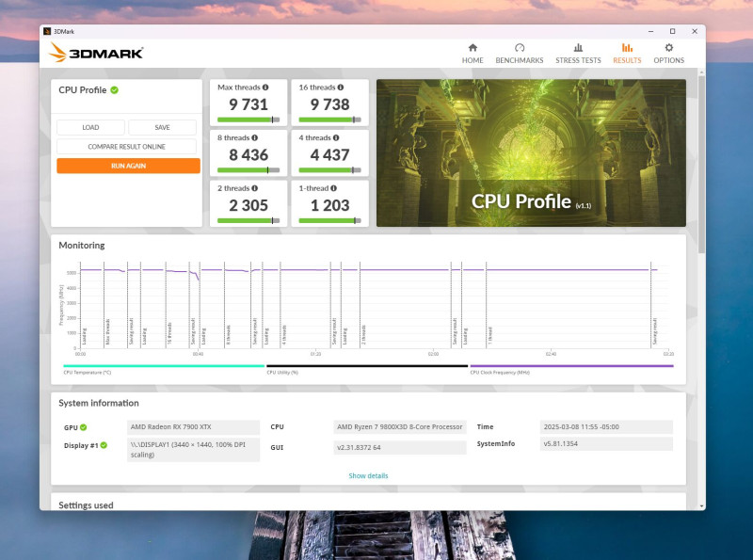Click the info icon beside Max threads
This screenshot has height=560, width=753.
click(x=265, y=88)
